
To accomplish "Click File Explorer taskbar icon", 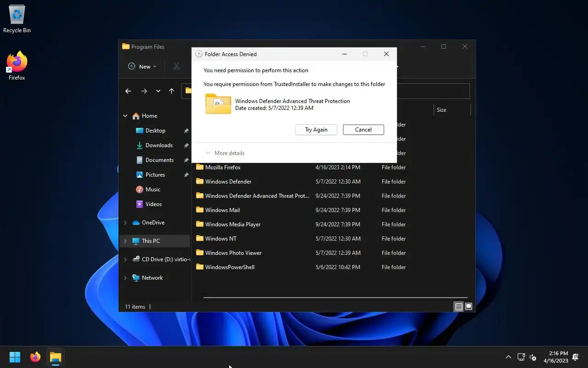I will 56,357.
